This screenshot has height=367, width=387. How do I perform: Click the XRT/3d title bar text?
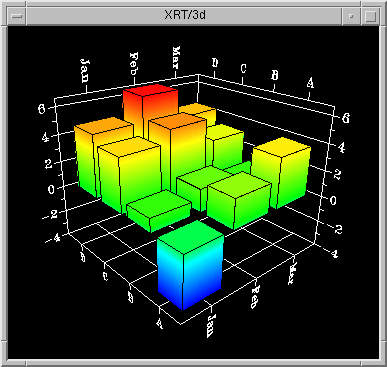pyautogui.click(x=185, y=15)
